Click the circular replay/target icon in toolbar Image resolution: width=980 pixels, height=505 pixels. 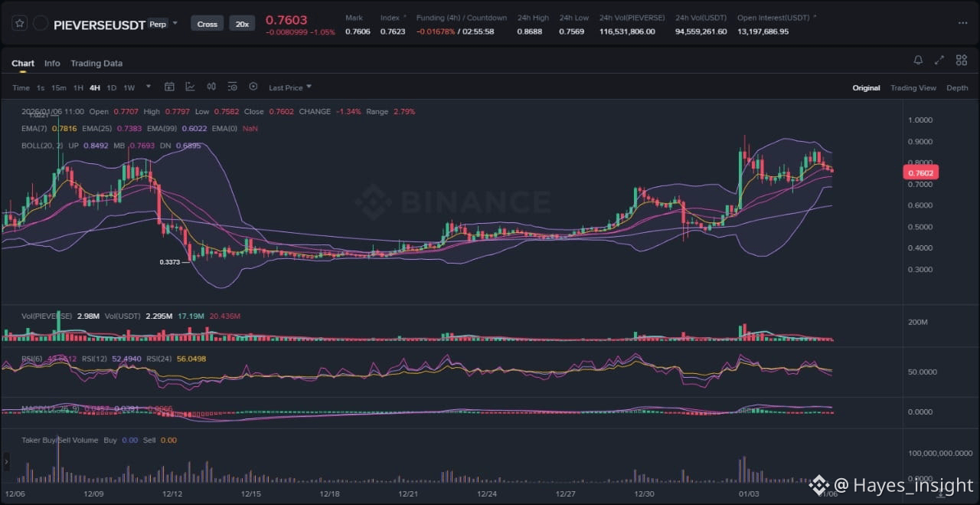pyautogui.click(x=253, y=87)
